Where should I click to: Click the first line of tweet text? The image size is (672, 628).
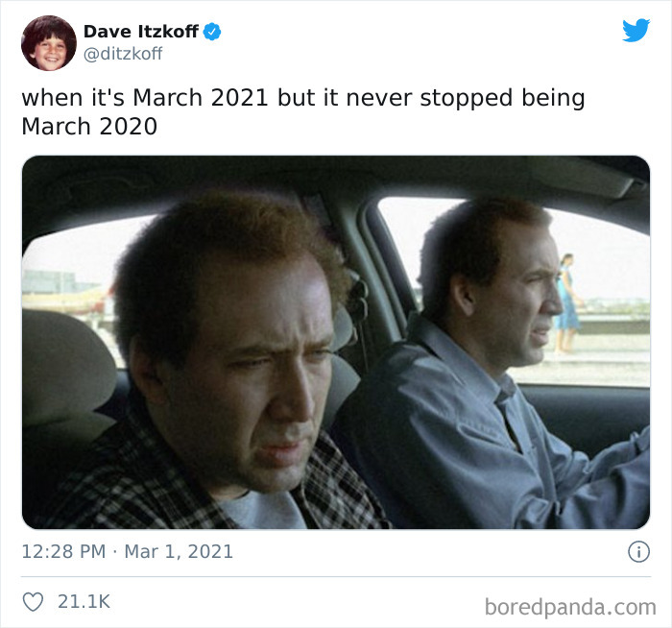[303, 98]
